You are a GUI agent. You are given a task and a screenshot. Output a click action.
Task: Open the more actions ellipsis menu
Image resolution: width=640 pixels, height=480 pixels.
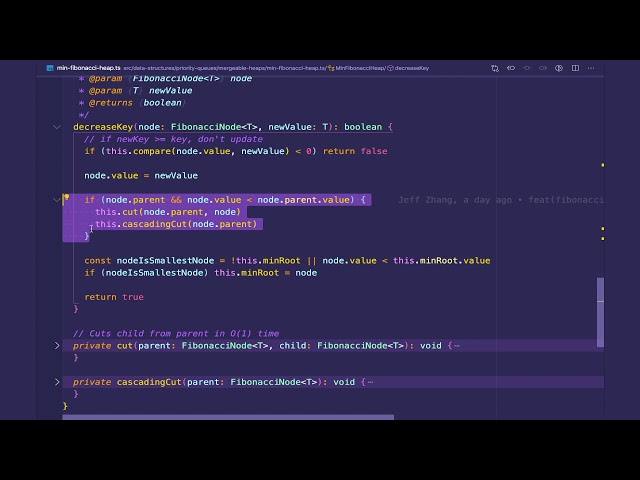(591, 68)
